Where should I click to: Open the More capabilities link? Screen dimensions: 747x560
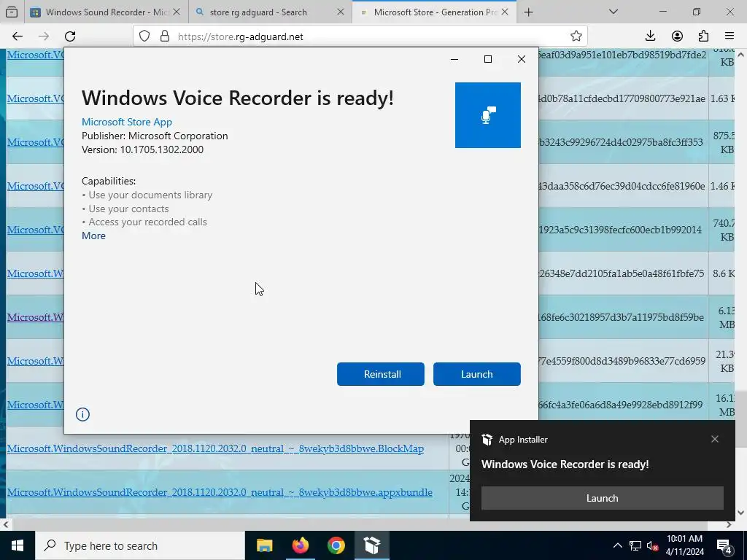[93, 236]
